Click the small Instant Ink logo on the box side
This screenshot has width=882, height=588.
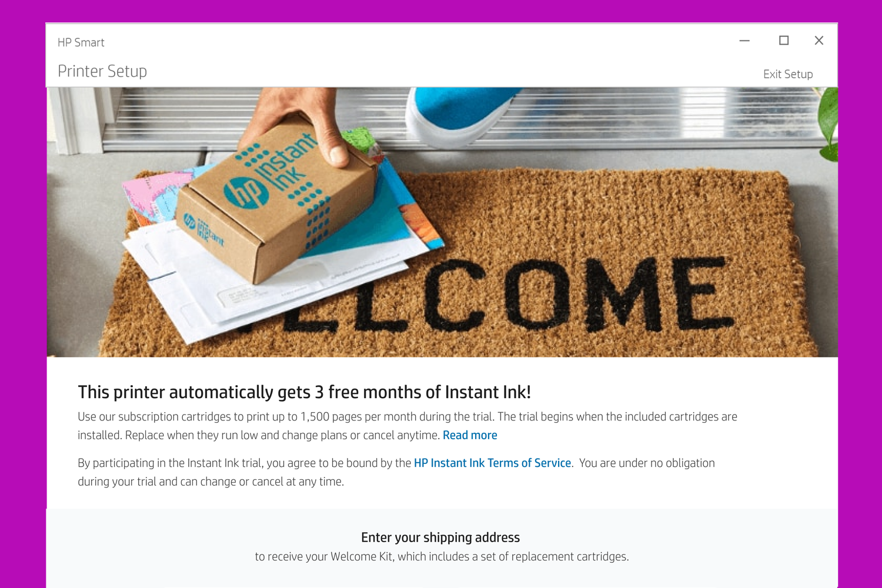[202, 229]
